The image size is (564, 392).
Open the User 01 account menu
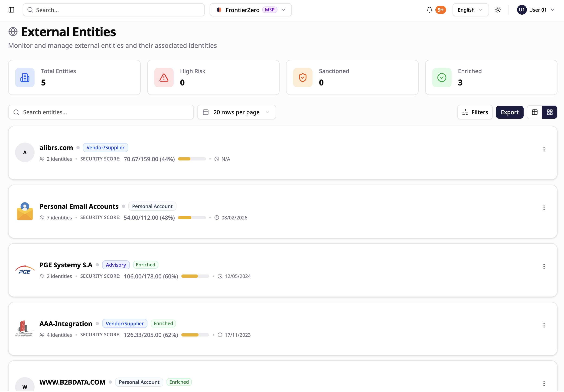[535, 10]
